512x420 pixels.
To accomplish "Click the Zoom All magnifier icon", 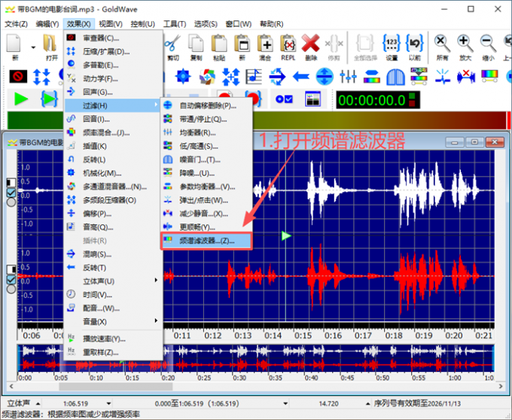I will (x=442, y=44).
